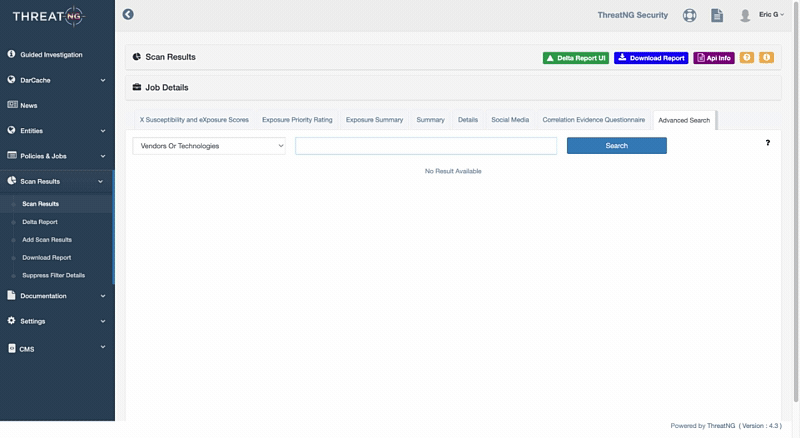The height and width of the screenshot is (438, 800).
Task: Click the Entities globe icon
Action: (11, 130)
